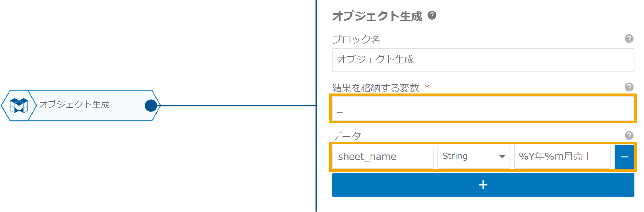Select the オブジェクト生成 block label in flow
644x212 pixels.
[74, 105]
